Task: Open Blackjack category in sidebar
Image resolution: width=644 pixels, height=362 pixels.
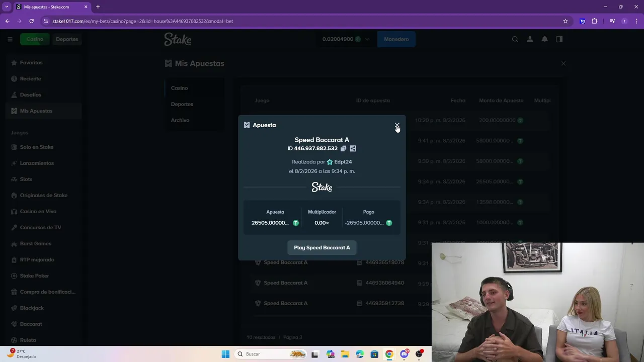Action: 42,308
